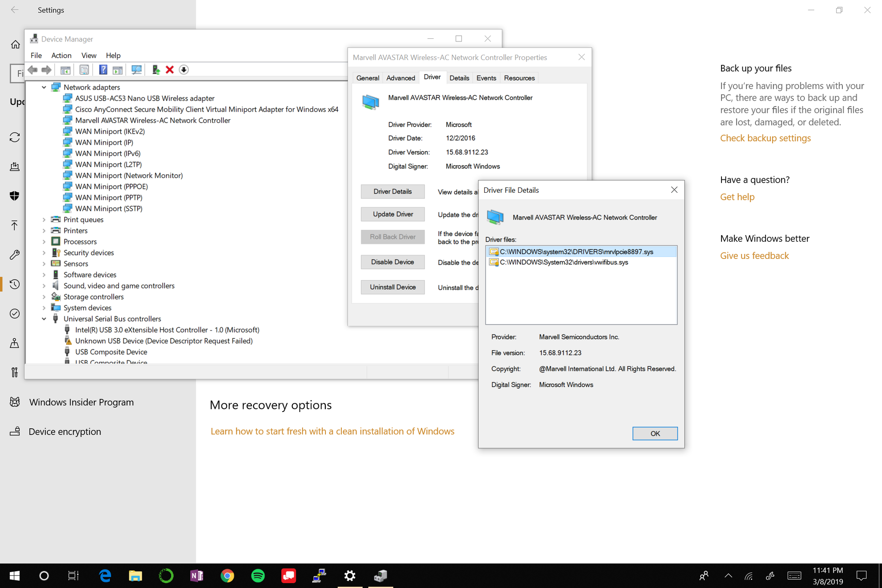
Task: Open the File menu in Device Manager
Action: coord(36,56)
